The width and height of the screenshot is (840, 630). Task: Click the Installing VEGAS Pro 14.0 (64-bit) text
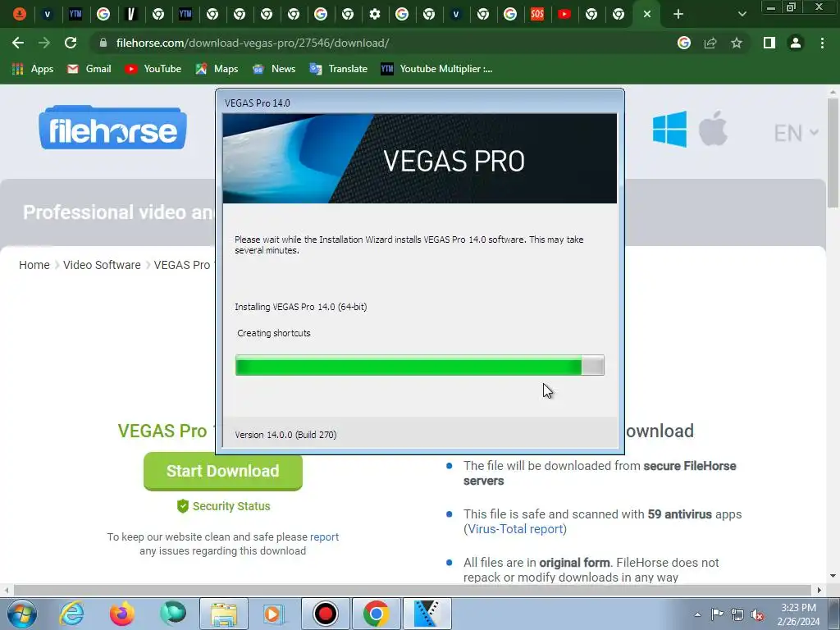coord(300,307)
